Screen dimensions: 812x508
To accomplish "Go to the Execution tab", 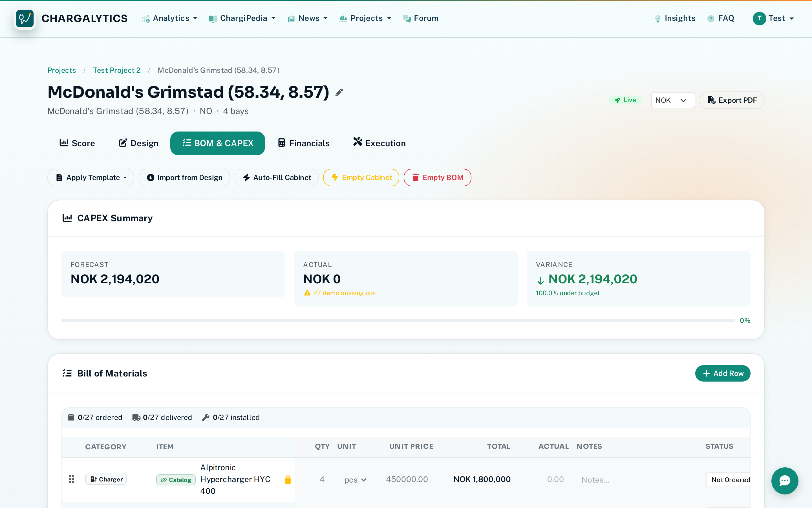I will tap(379, 143).
